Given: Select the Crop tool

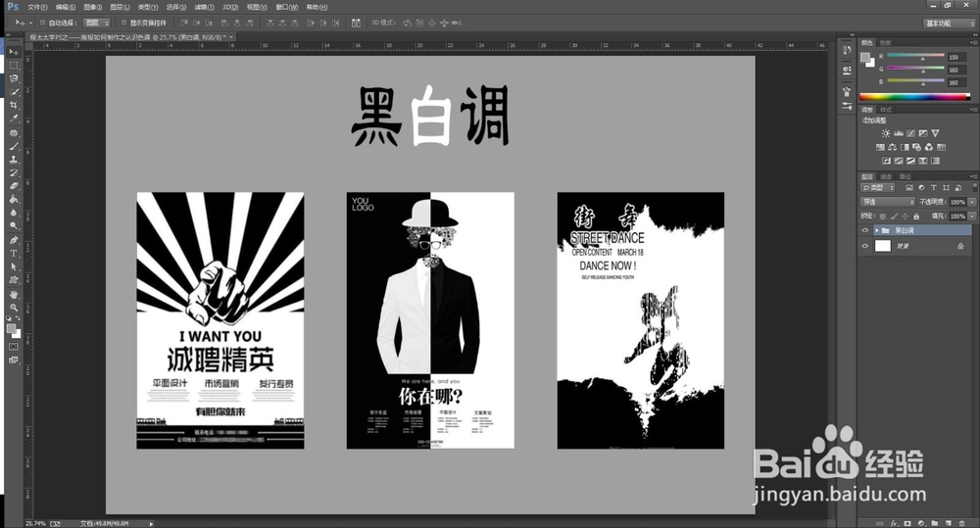Looking at the screenshot, I should [x=14, y=105].
